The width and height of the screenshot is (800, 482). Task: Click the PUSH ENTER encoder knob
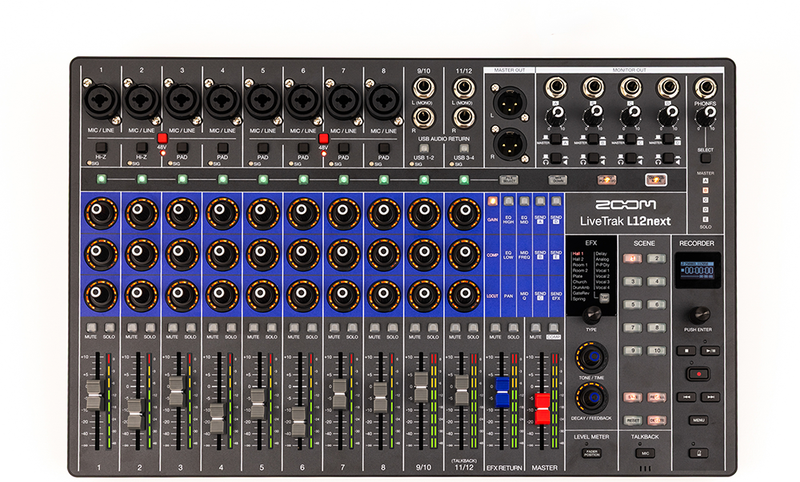point(699,315)
